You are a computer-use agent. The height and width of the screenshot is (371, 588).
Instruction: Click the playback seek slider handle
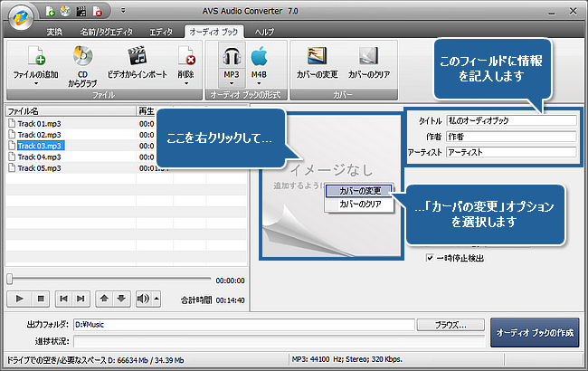[10, 279]
